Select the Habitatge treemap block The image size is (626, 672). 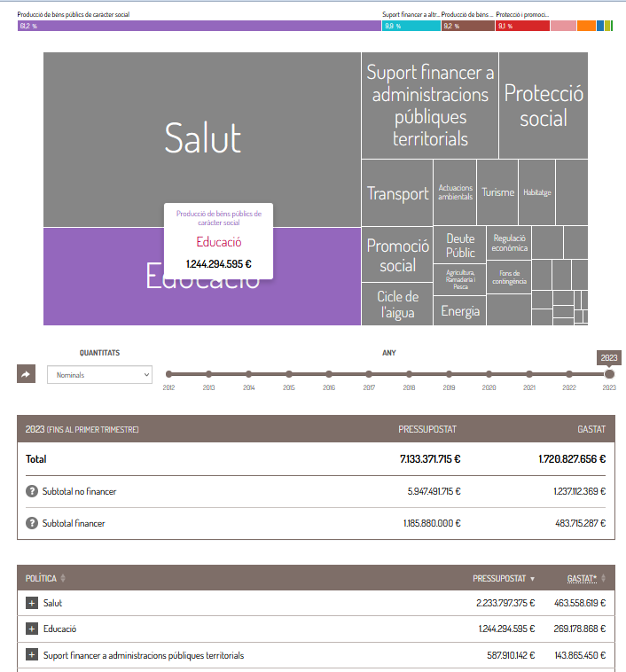pyautogui.click(x=536, y=192)
